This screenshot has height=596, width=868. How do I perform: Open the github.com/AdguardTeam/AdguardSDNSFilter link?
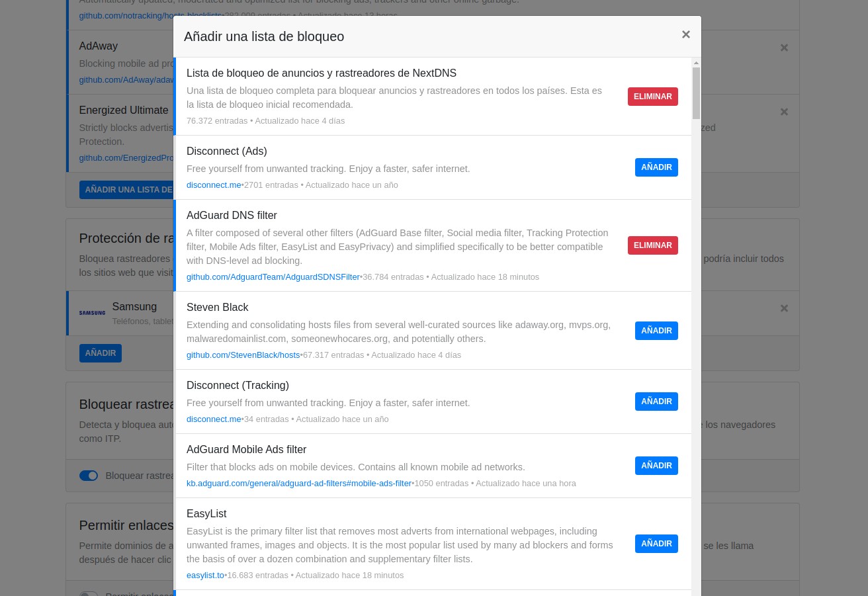pos(273,277)
